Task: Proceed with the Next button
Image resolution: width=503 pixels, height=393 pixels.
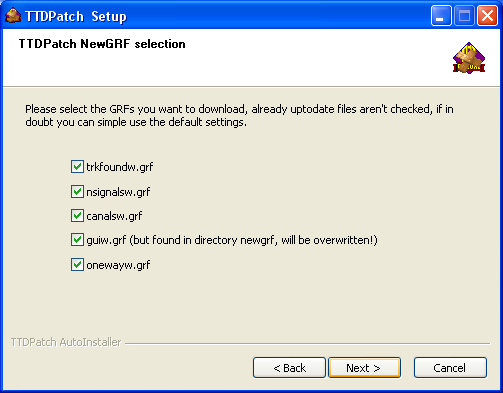Action: point(365,368)
